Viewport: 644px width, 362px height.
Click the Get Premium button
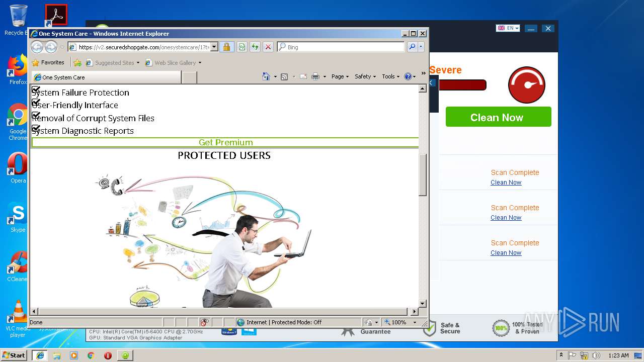point(226,142)
